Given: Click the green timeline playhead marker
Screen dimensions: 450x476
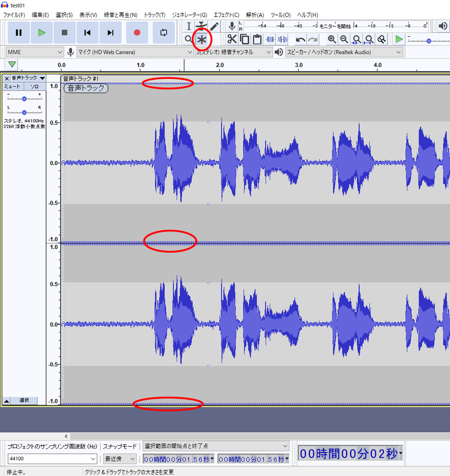Looking at the screenshot, I should 12,65.
